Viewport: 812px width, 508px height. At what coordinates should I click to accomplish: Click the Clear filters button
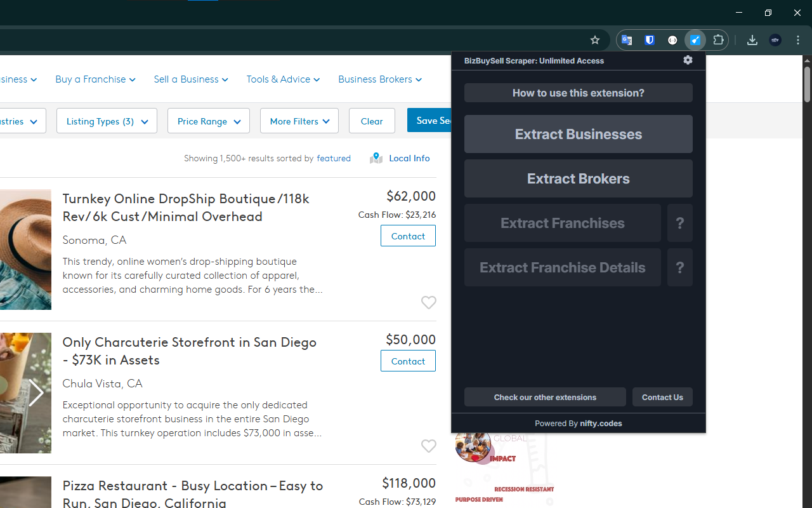[372, 121]
